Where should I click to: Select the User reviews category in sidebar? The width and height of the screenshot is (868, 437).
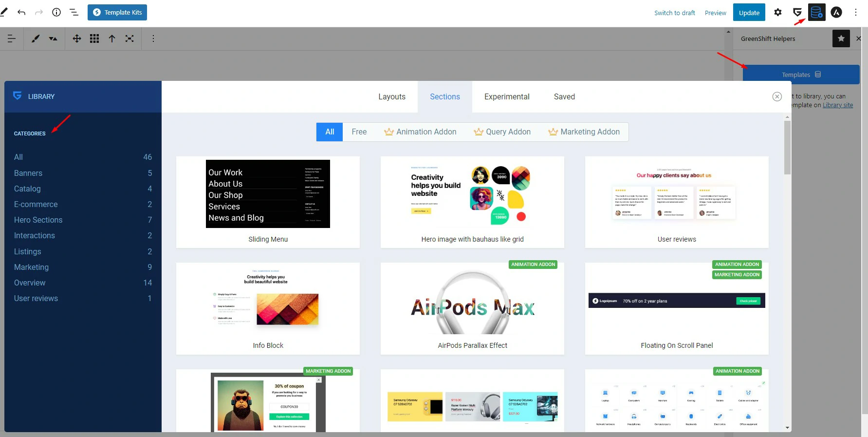pyautogui.click(x=83, y=298)
